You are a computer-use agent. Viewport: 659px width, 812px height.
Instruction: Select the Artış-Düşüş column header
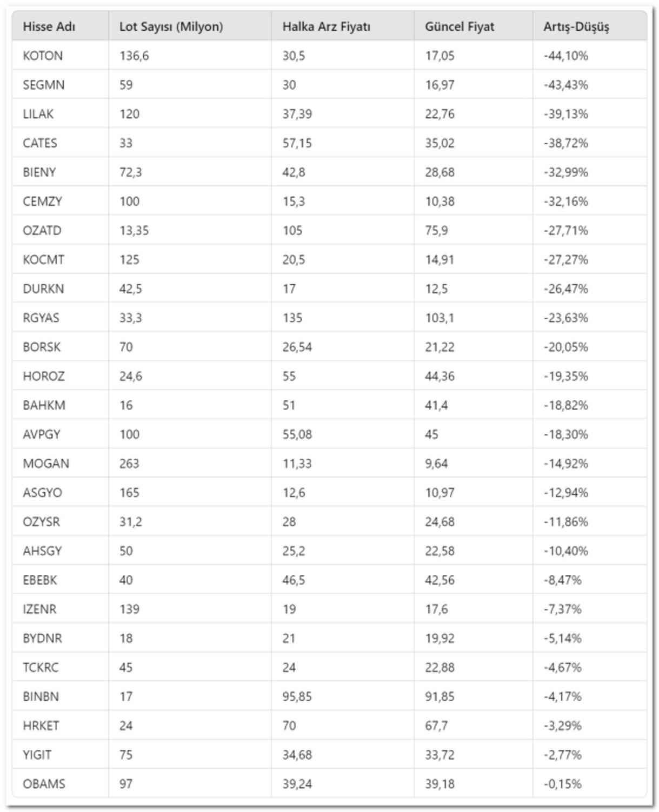point(576,26)
